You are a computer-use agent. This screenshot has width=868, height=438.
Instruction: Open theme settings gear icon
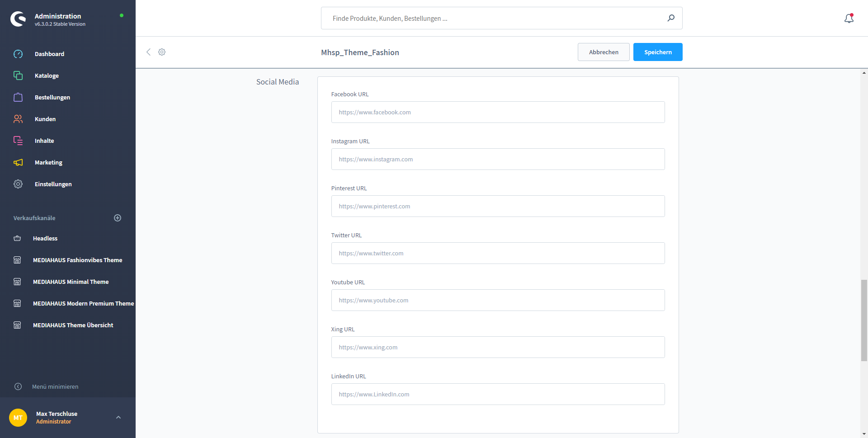click(x=162, y=52)
